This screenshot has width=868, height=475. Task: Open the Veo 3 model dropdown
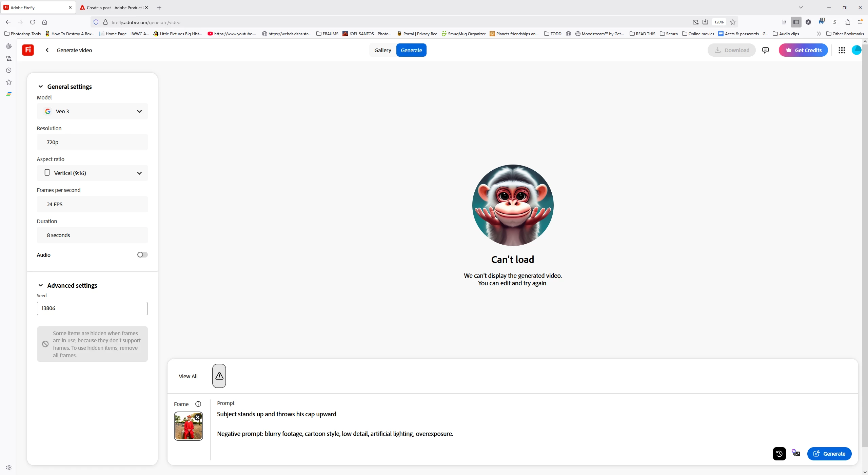click(92, 111)
